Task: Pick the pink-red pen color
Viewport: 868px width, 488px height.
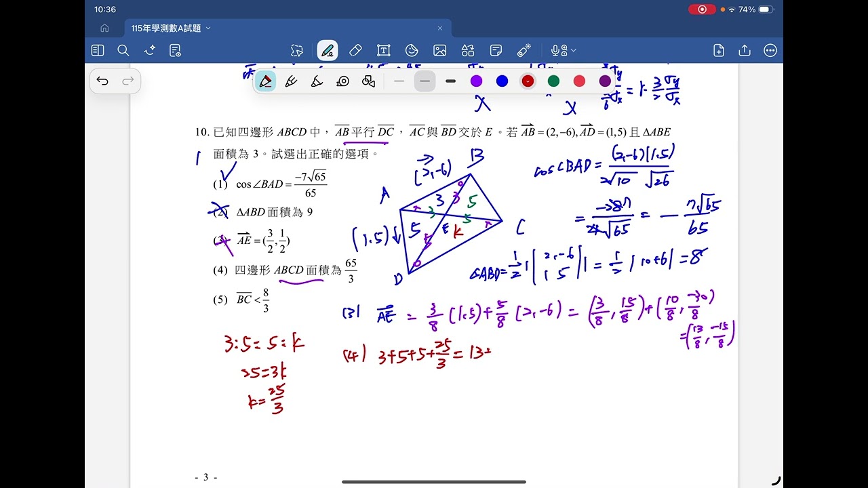Action: click(579, 81)
